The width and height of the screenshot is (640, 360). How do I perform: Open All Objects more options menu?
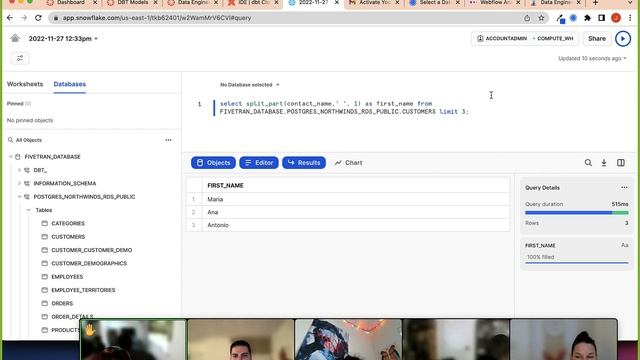pyautogui.click(x=169, y=140)
